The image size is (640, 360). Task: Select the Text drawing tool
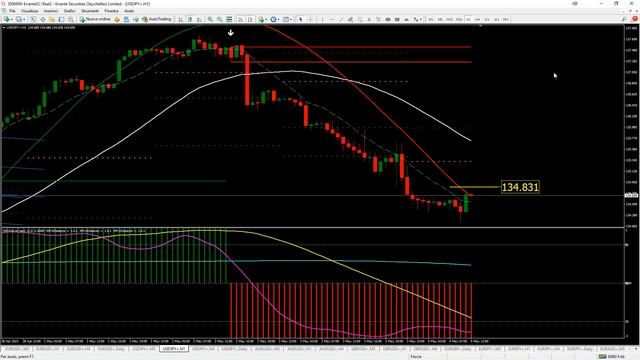click(x=369, y=19)
